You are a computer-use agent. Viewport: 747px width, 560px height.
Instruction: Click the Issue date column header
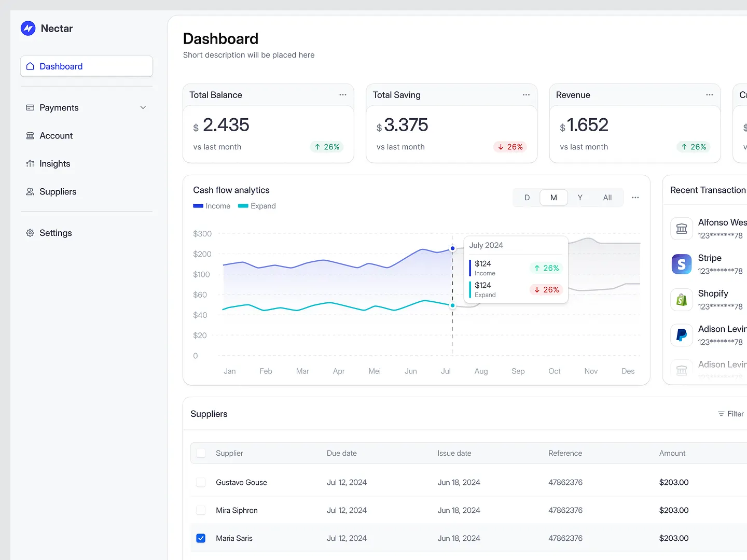point(454,453)
